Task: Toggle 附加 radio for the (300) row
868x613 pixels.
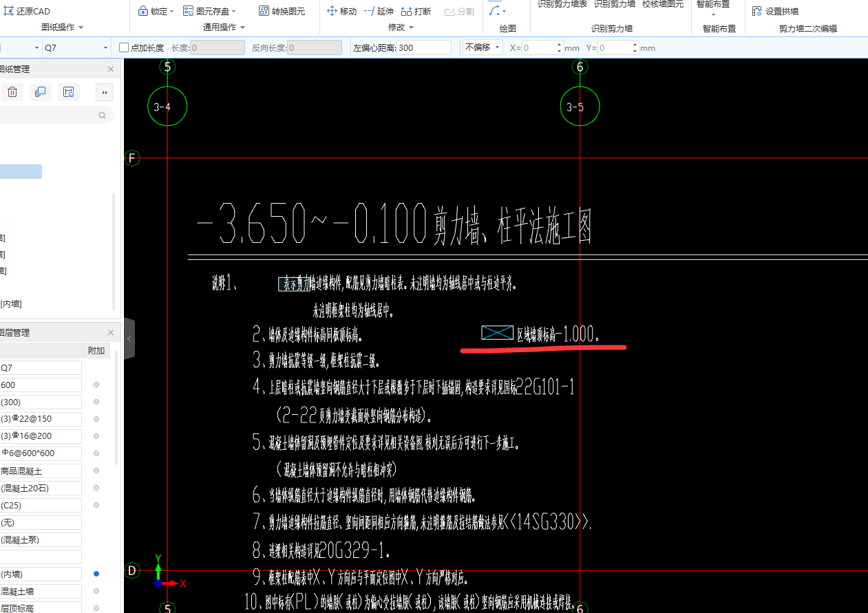Action: pos(96,402)
